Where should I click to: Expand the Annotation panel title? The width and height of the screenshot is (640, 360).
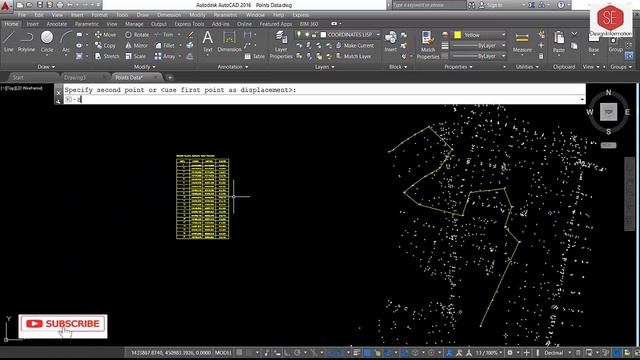tap(232, 67)
